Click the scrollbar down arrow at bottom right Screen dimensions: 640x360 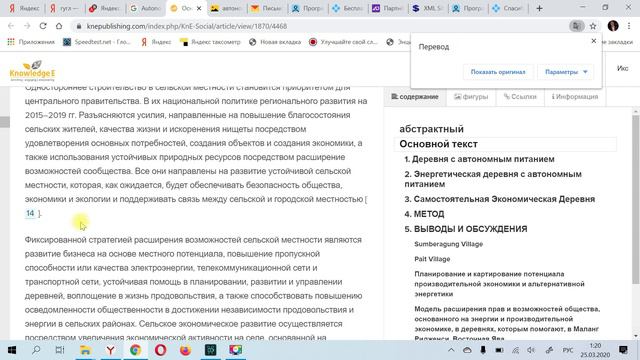click(636, 336)
